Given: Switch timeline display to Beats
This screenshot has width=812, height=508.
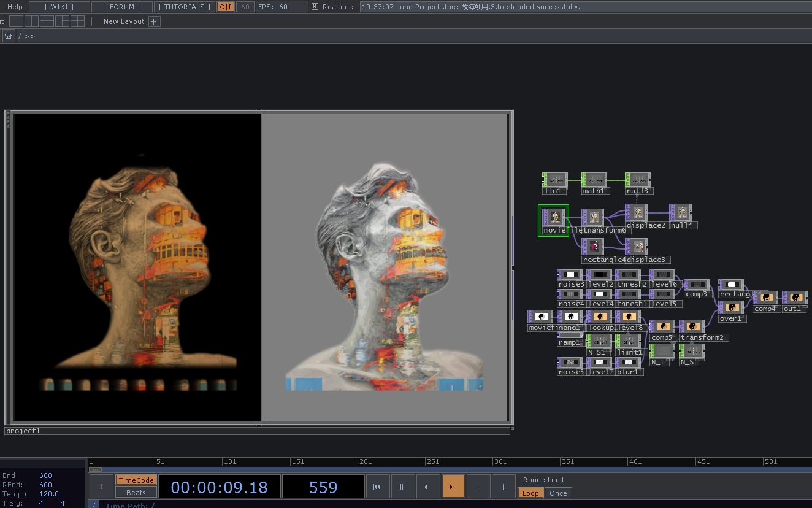Looking at the screenshot, I should (136, 493).
